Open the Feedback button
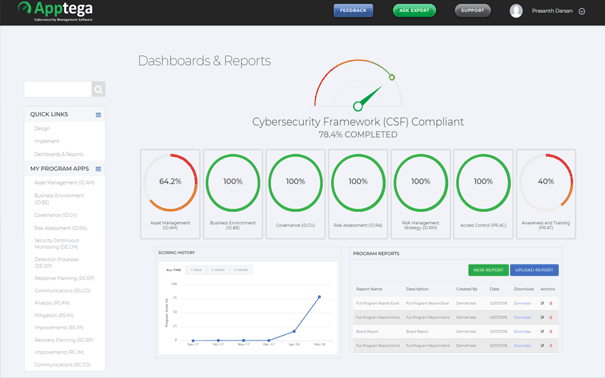This screenshot has height=378, width=605. pos(353,10)
